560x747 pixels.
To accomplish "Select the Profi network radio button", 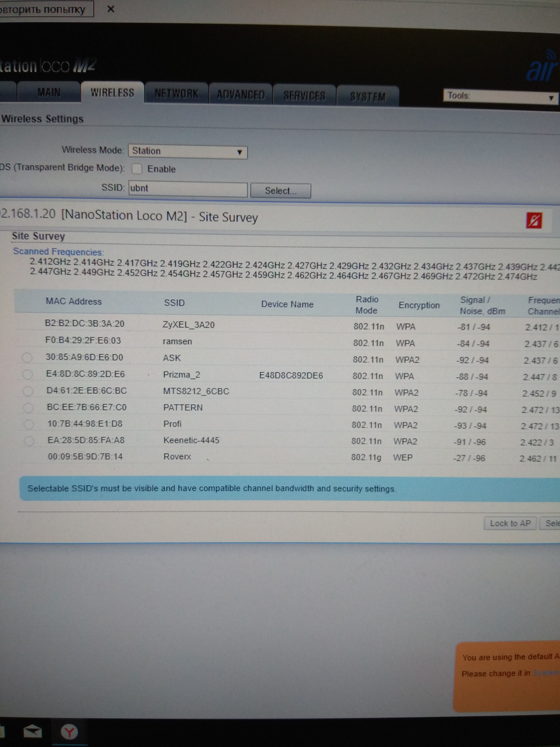I will click(x=29, y=424).
